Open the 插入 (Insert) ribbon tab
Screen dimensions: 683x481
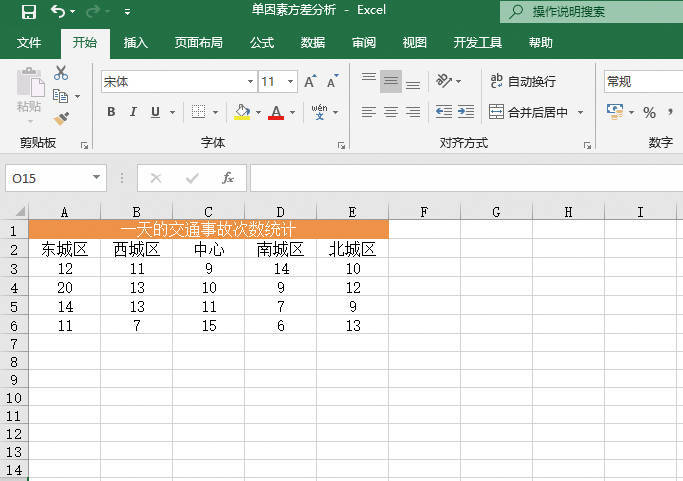pos(135,43)
